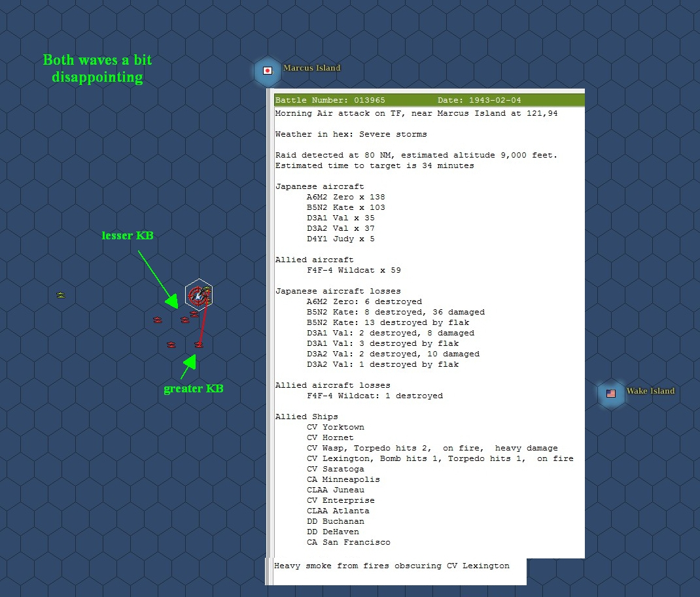
Task: Click CV Lexington bomb hits entry
Action: coord(440,458)
